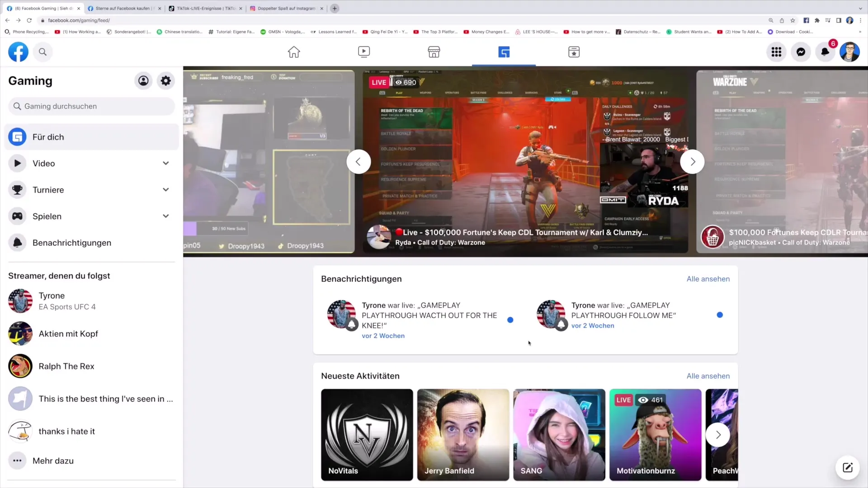Go back with browser back arrow
The image size is (868, 488).
[x=7, y=20]
